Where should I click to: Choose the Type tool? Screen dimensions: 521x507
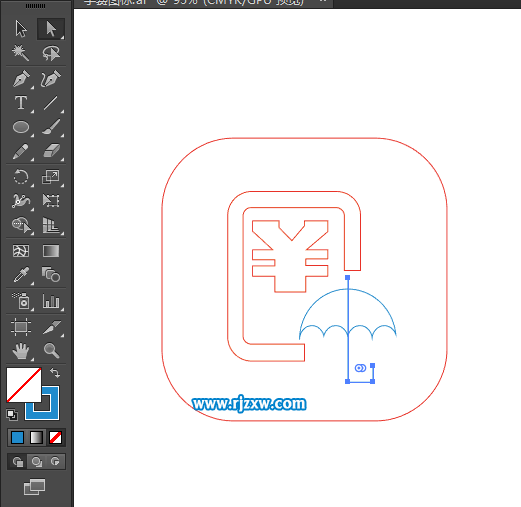(x=21, y=103)
